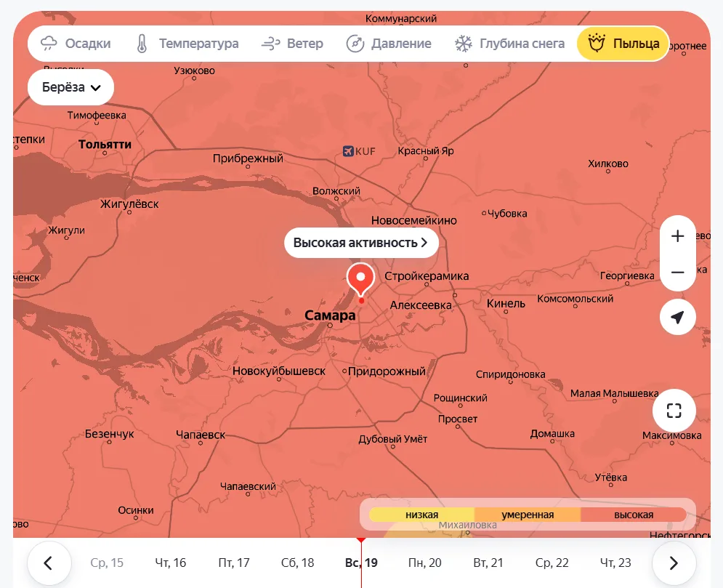Select the Давление map layer
The width and height of the screenshot is (723, 588).
pyautogui.click(x=389, y=44)
